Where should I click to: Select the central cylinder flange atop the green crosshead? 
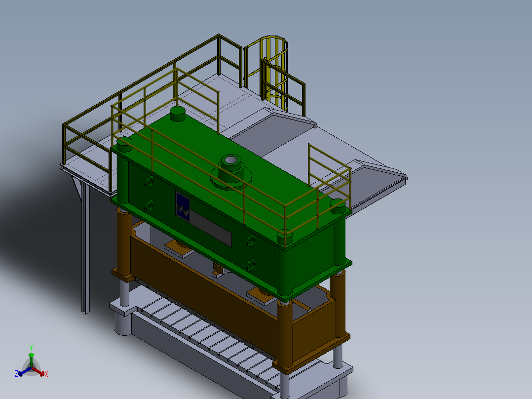coord(231,172)
